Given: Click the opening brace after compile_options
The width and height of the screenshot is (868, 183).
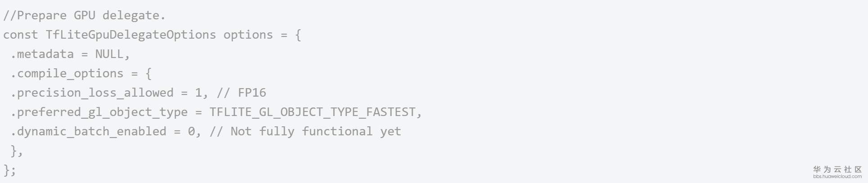Looking at the screenshot, I should click(x=148, y=74).
